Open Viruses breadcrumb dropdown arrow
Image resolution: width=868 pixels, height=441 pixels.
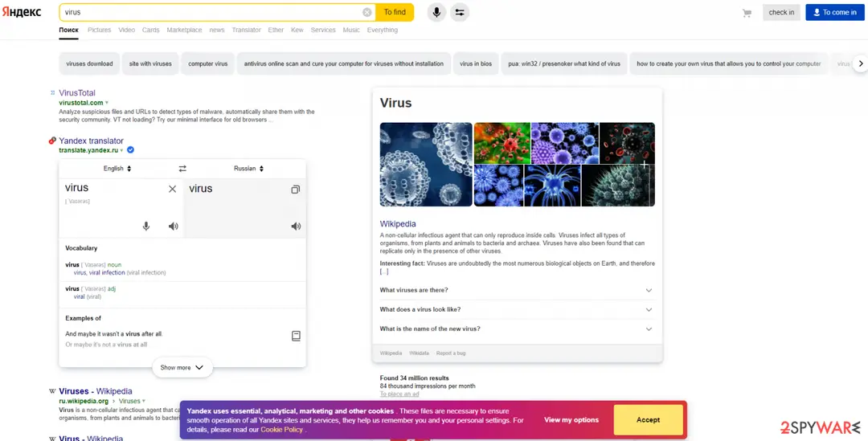(144, 401)
